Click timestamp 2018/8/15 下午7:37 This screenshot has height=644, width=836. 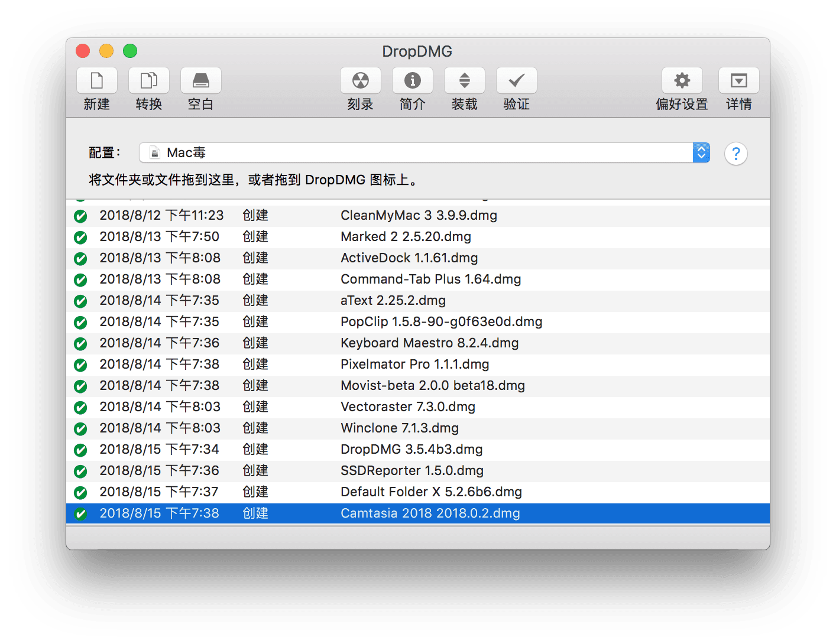tap(159, 492)
